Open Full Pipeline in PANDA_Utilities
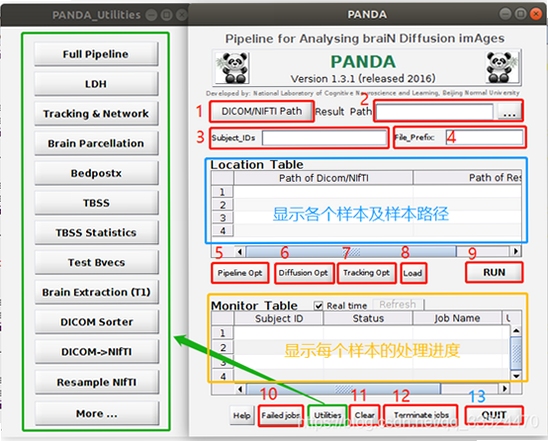Viewport: 548px width, 441px height. point(96,54)
